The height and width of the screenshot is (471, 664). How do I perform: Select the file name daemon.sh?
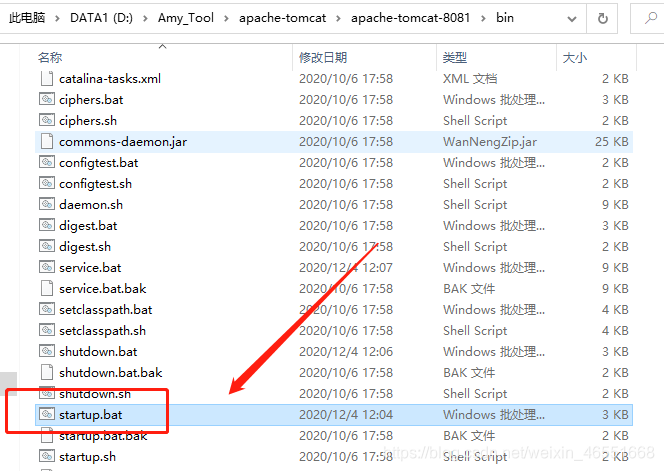point(91,204)
